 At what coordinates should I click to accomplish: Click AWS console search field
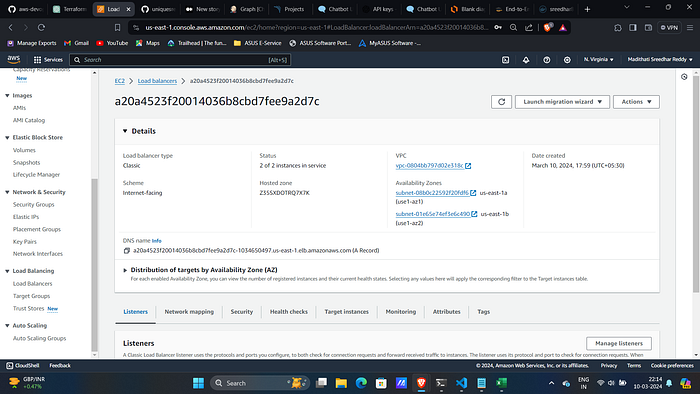[x=180, y=59]
